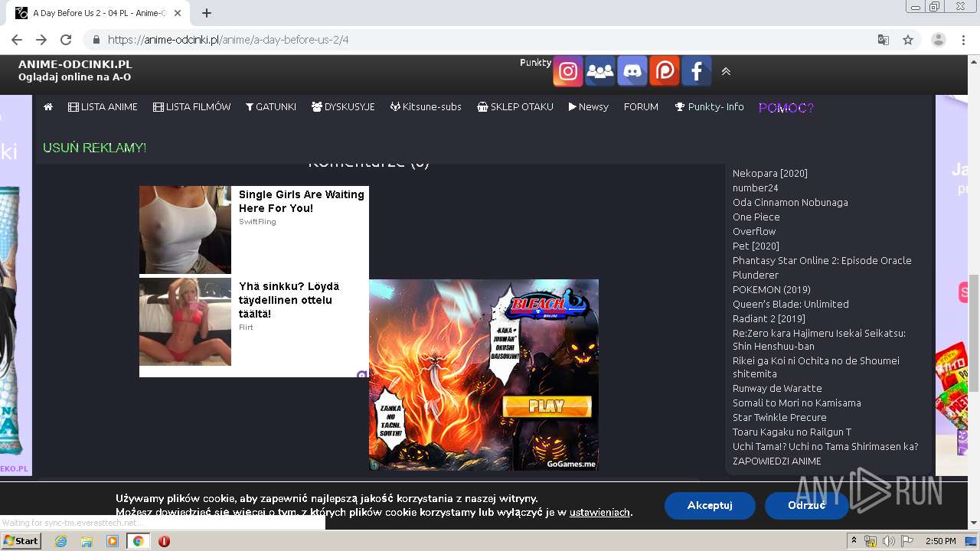980x551 pixels.
Task: Close the A Day Before Us 2 tab
Action: 178,13
